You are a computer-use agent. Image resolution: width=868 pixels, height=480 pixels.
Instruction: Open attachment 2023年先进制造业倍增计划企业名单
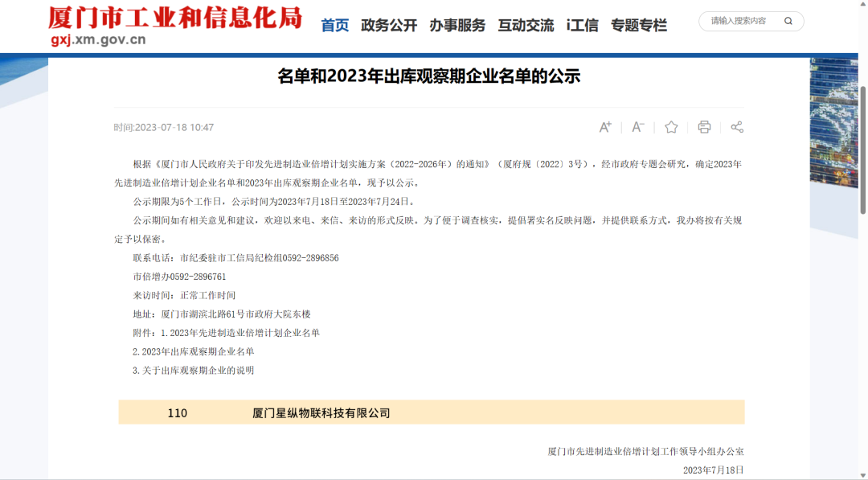[240, 333]
